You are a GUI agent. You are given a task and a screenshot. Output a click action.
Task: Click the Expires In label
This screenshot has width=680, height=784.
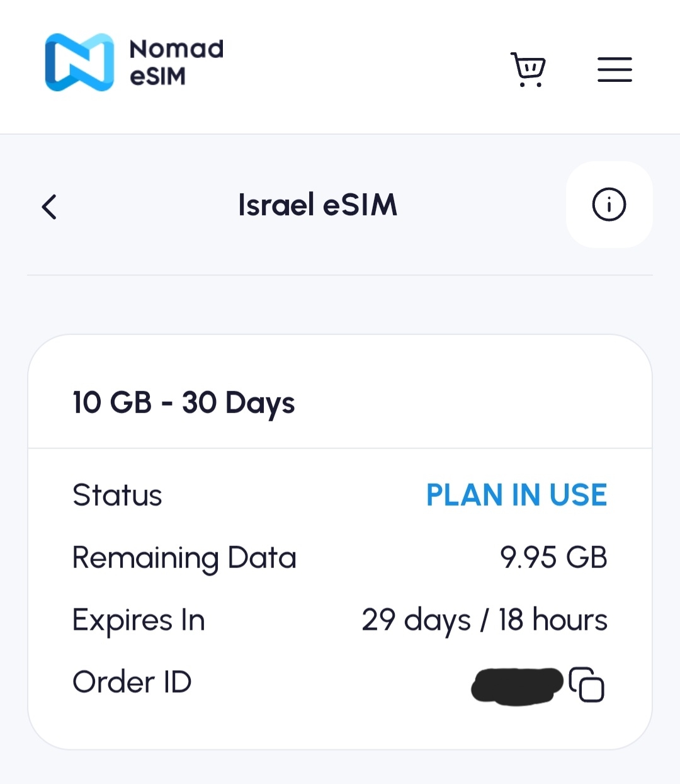(x=139, y=620)
